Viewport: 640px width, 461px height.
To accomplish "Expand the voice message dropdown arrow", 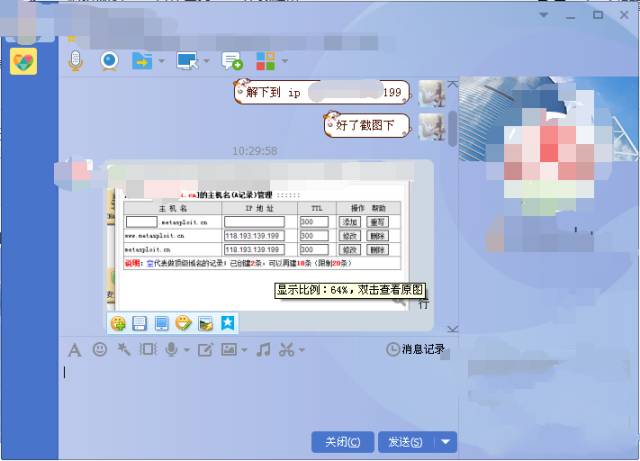I will (x=187, y=350).
